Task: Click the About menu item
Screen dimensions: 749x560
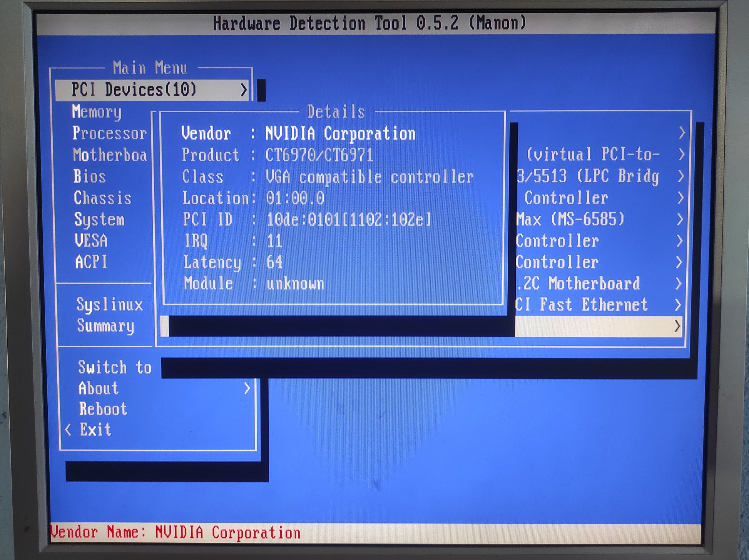Action: click(x=99, y=388)
